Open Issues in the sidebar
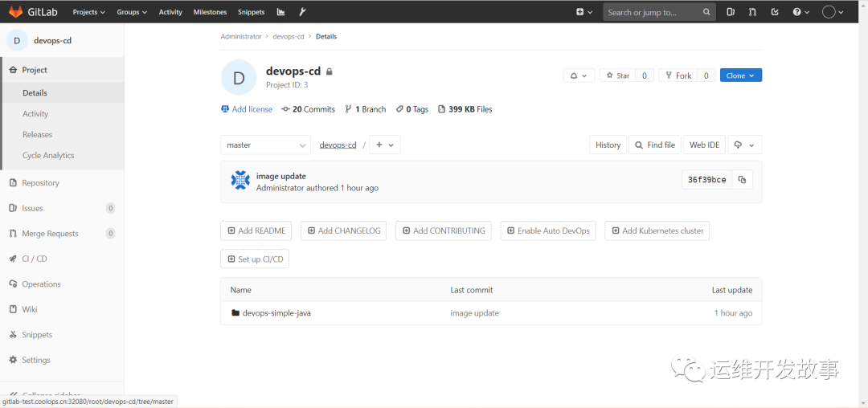This screenshot has height=408, width=868. click(62, 209)
